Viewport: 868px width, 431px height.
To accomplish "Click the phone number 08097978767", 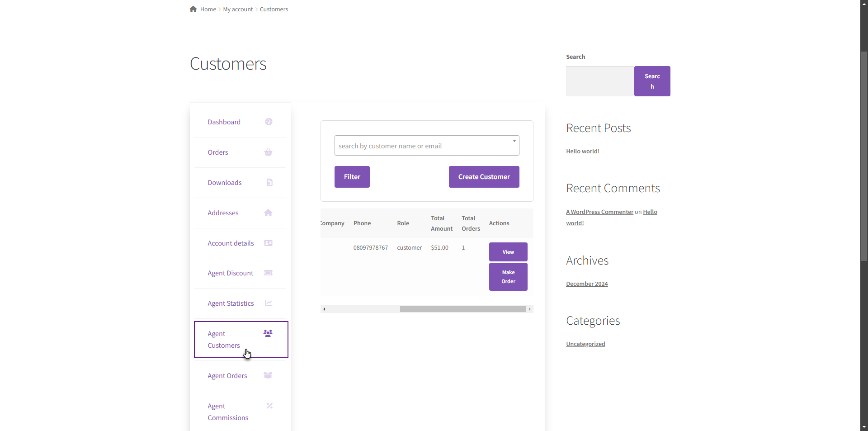I will [371, 247].
